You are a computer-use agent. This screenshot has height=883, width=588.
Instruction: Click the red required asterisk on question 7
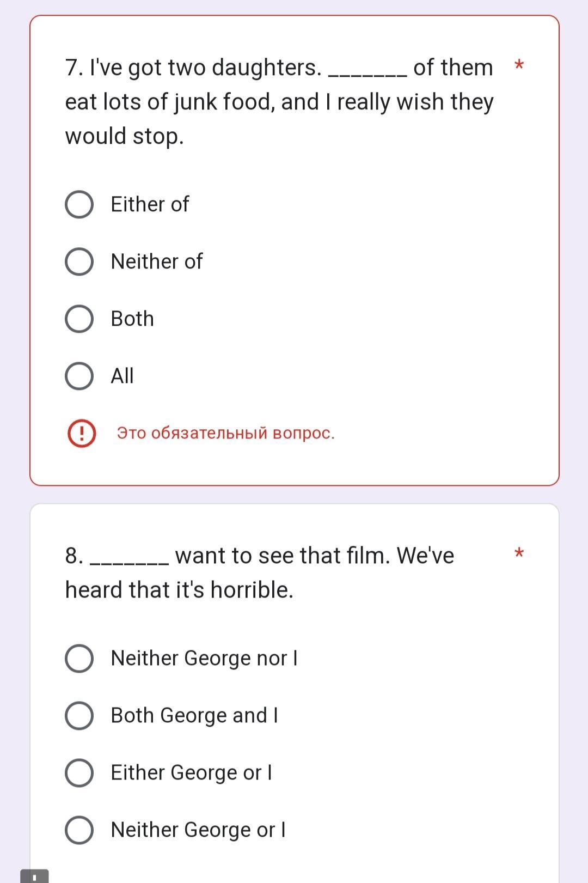(x=519, y=66)
